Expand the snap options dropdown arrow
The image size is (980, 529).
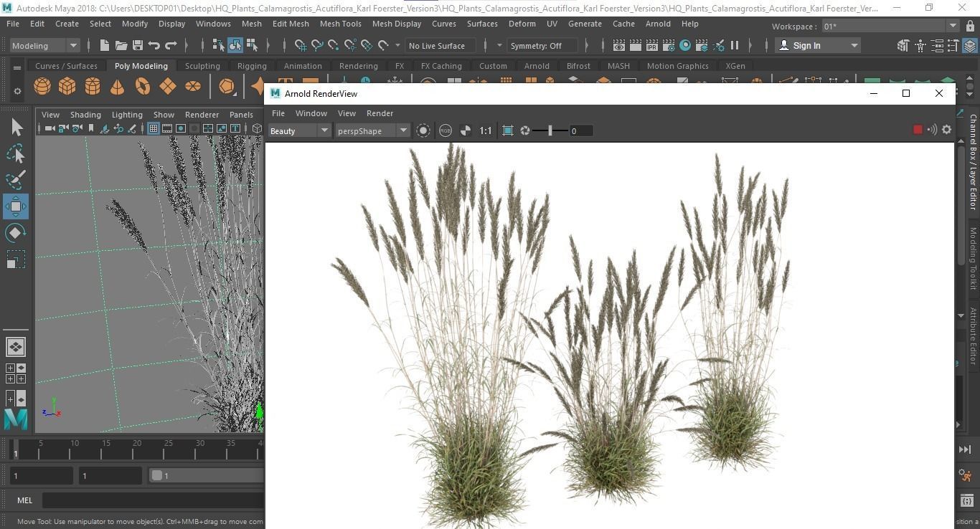(x=397, y=45)
